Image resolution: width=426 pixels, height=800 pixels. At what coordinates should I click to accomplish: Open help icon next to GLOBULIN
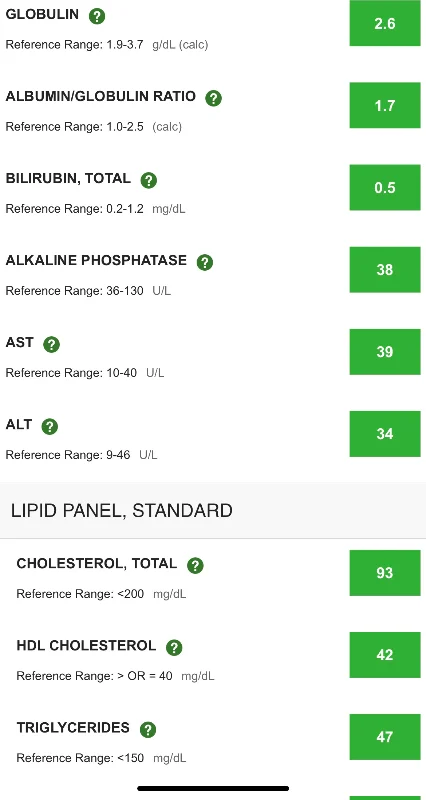tap(97, 16)
